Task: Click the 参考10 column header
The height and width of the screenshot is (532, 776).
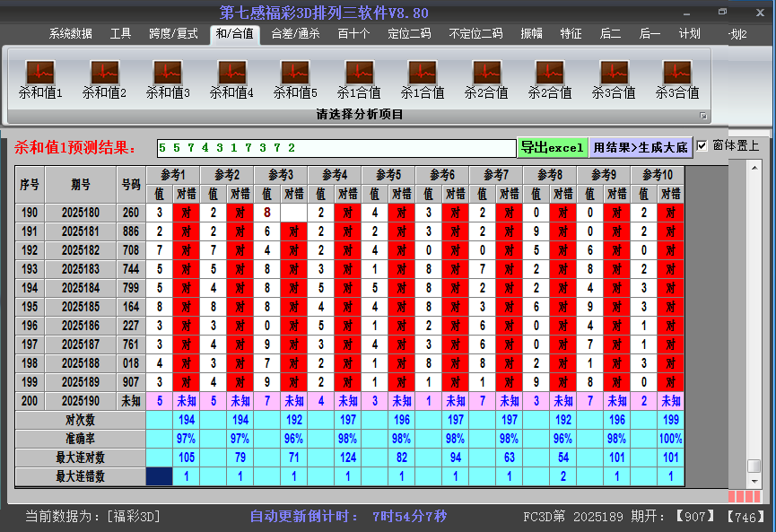Action: [x=658, y=175]
